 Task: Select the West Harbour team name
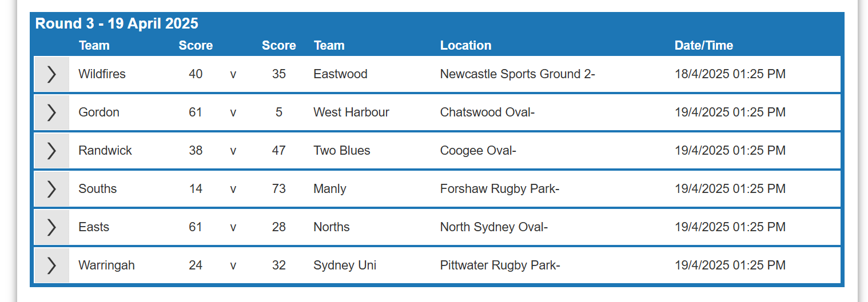point(351,112)
